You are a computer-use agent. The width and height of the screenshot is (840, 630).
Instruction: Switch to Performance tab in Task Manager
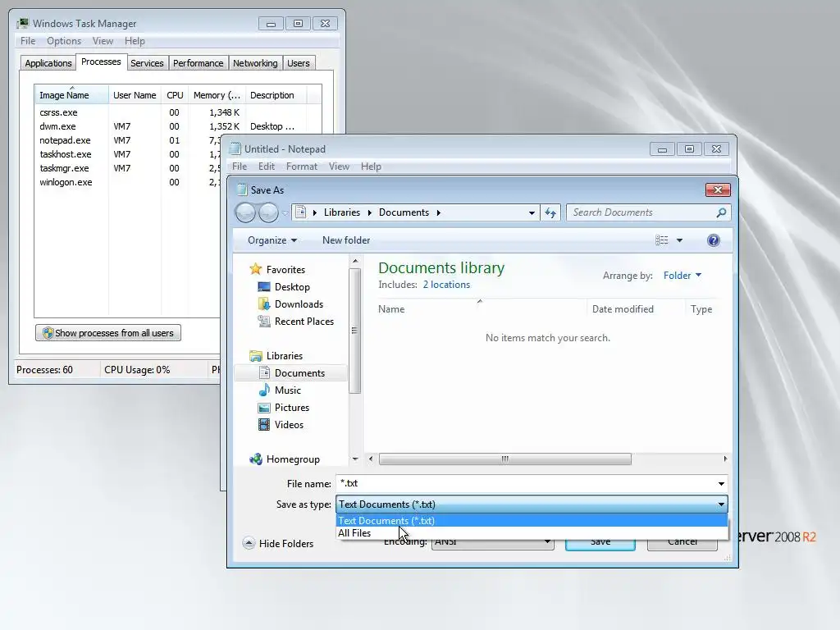(199, 63)
